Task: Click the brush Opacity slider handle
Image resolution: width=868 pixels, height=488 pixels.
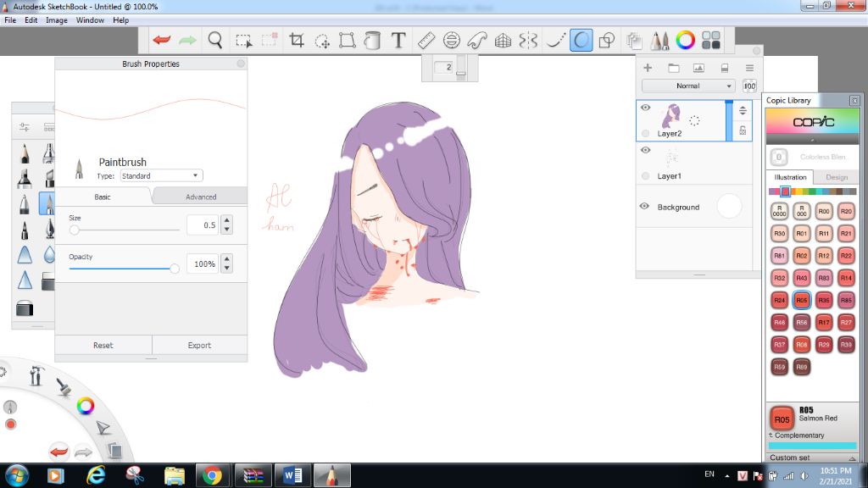Action: pos(175,269)
